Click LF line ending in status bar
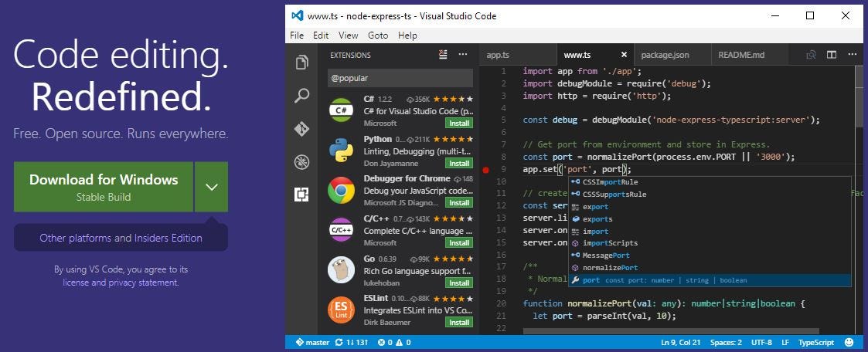868x352 pixels. (x=785, y=343)
